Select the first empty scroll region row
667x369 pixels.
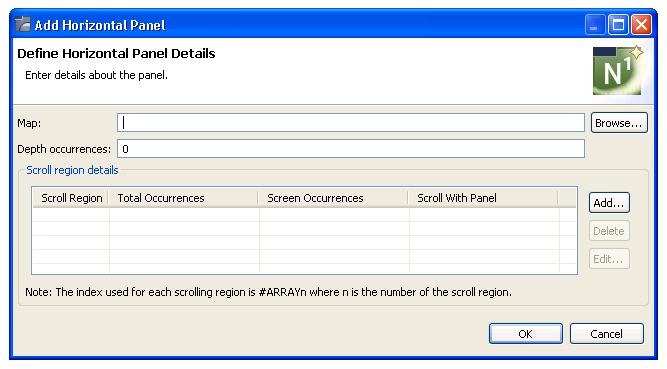[x=305, y=215]
